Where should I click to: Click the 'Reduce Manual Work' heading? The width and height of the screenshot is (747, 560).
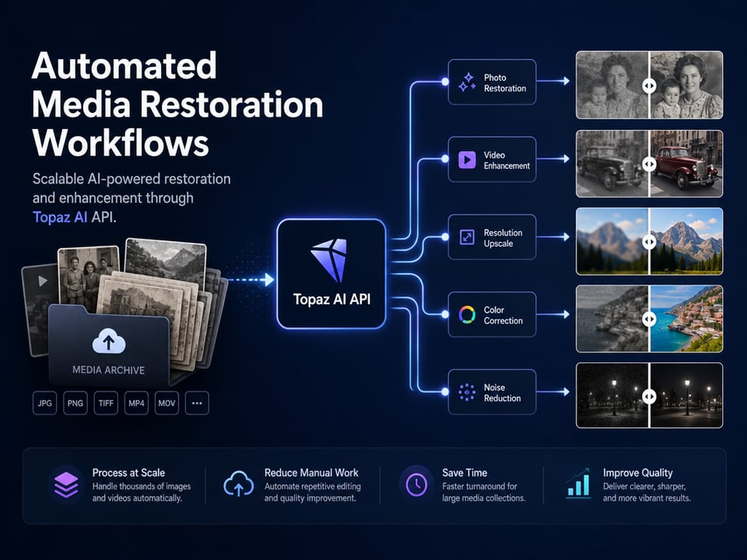311,473
